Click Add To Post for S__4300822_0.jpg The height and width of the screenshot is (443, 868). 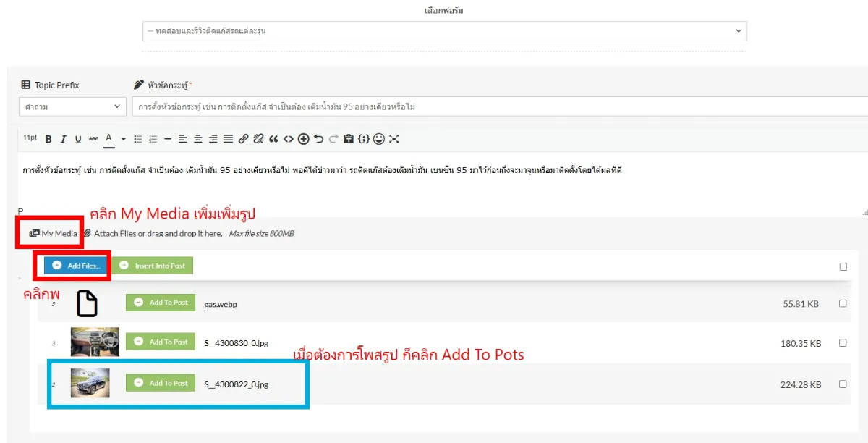(161, 383)
